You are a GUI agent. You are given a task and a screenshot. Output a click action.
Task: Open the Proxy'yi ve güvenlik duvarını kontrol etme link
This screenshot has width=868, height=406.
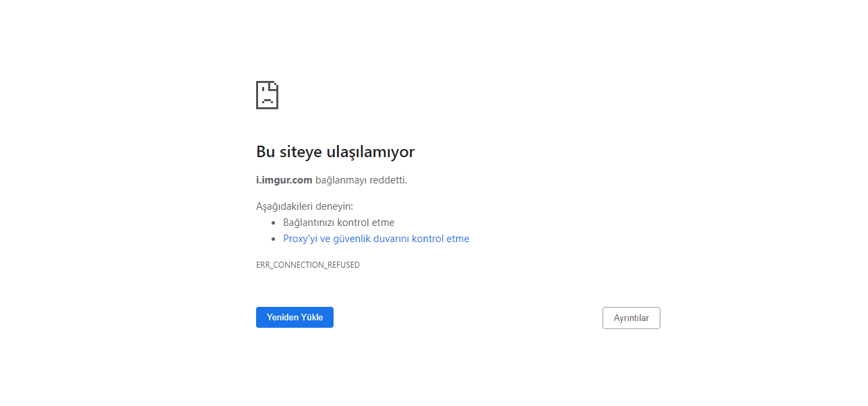pos(376,239)
